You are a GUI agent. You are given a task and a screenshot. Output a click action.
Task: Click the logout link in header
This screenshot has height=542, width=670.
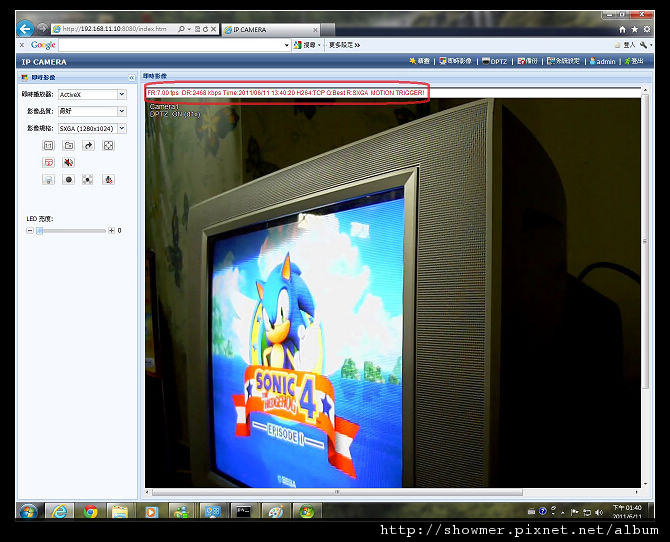(x=634, y=61)
